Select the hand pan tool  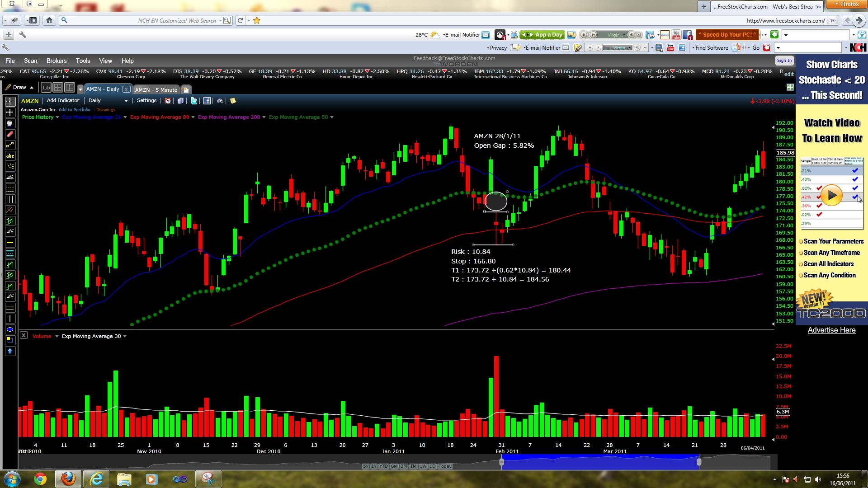(10, 123)
